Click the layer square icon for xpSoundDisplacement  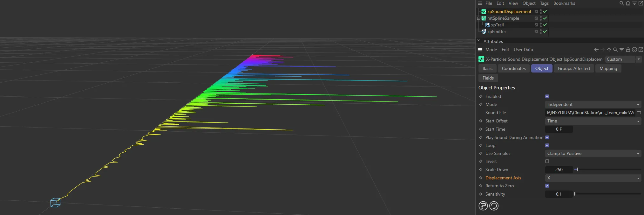536,11
